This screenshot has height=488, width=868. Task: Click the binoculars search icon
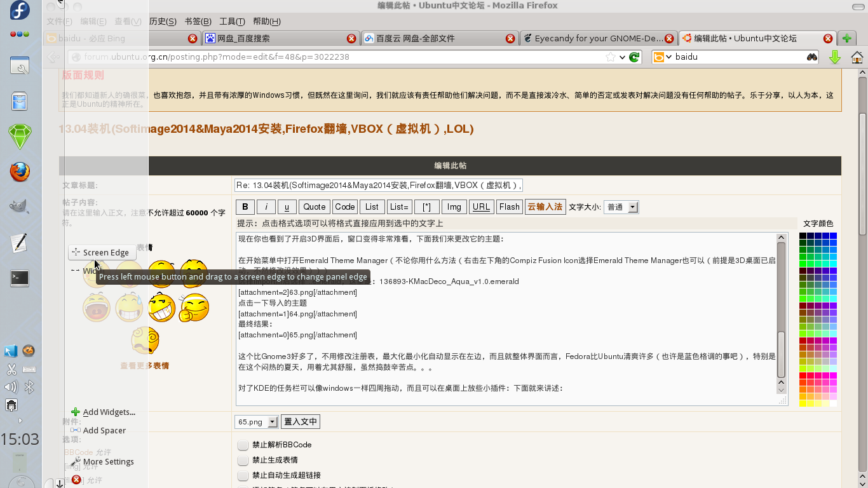(x=811, y=57)
